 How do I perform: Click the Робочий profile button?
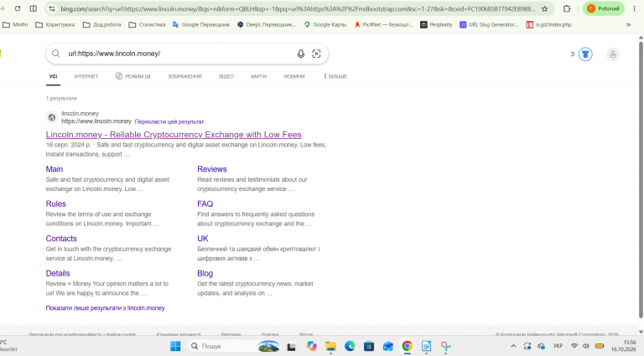pos(604,8)
